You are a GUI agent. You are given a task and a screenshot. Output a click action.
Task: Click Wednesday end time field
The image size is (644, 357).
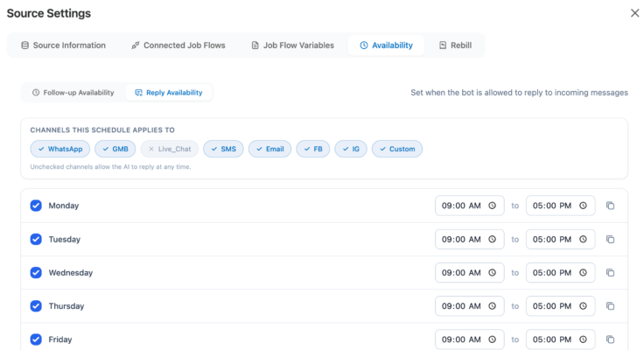551,273
